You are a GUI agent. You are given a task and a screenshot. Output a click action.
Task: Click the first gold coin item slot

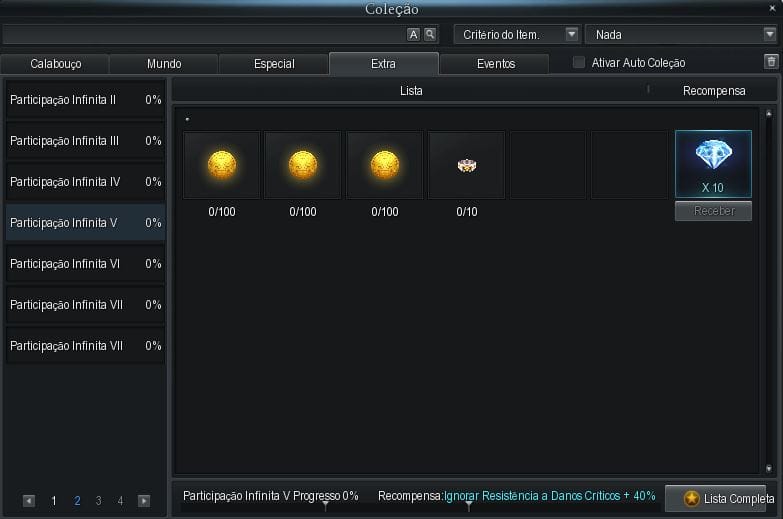[x=221, y=165]
